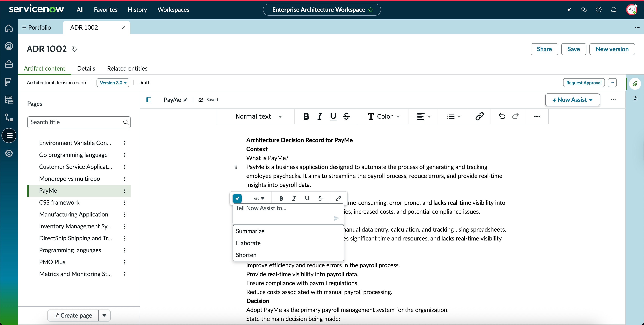Image resolution: width=644 pixels, height=325 pixels.
Task: Click the Search title input field
Action: coord(79,122)
